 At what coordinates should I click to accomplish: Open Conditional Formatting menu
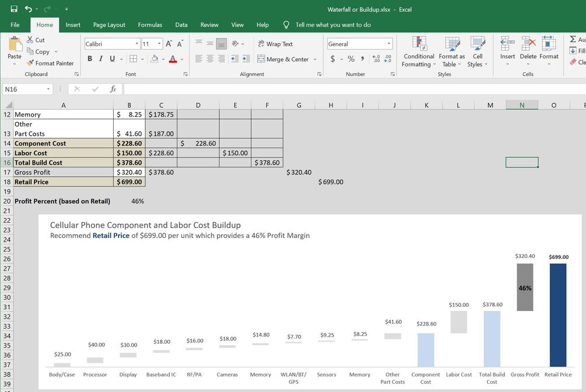[419, 51]
